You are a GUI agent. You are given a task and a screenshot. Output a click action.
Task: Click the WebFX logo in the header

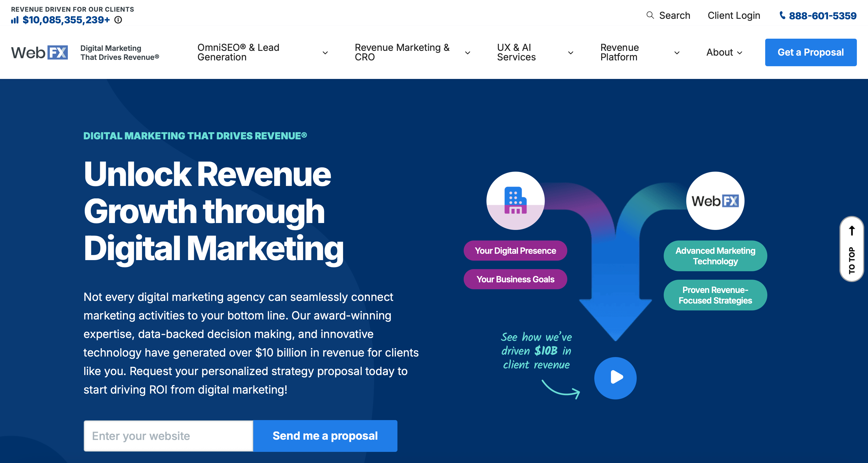(x=39, y=52)
